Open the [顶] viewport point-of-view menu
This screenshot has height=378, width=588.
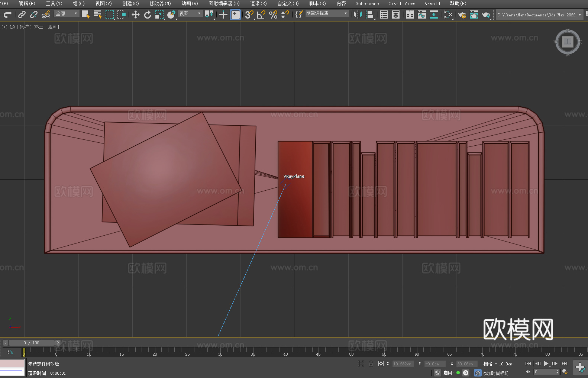(x=13, y=27)
